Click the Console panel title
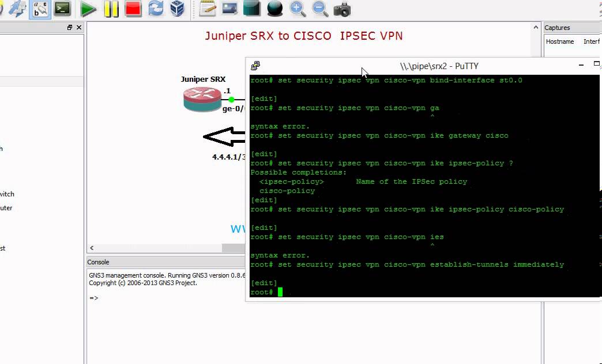The image size is (602, 364). point(98,262)
